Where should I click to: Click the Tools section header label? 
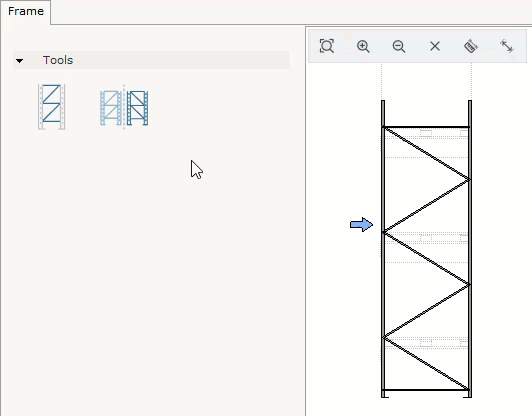[x=58, y=60]
